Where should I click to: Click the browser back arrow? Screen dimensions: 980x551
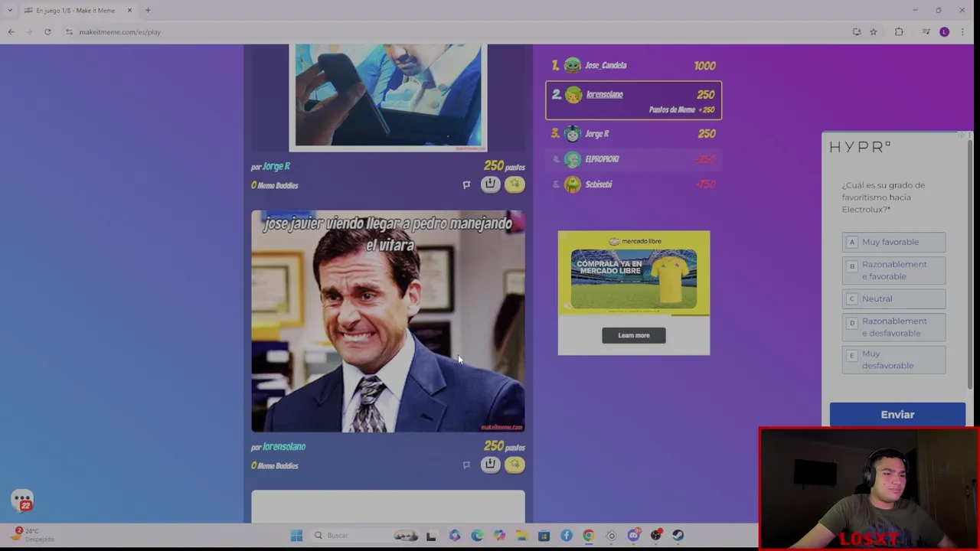(x=11, y=32)
